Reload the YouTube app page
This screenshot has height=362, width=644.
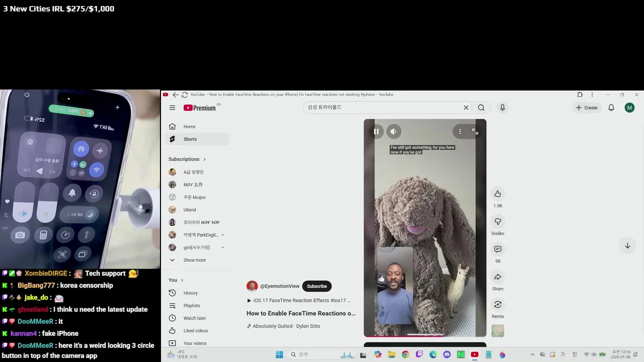185,95
